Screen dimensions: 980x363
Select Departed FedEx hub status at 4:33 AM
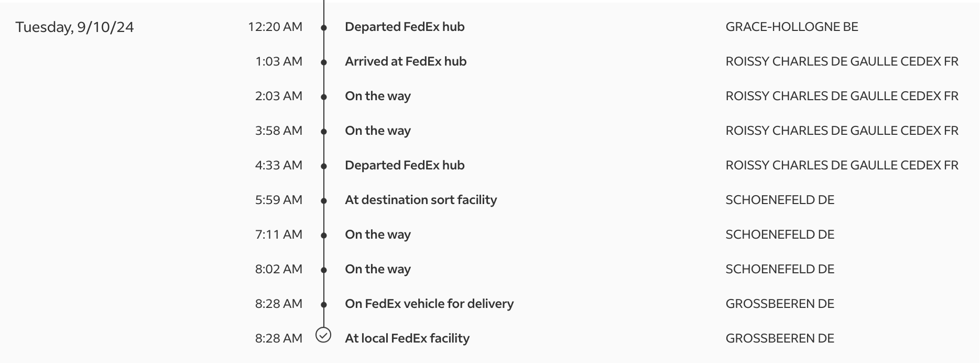[x=405, y=165]
